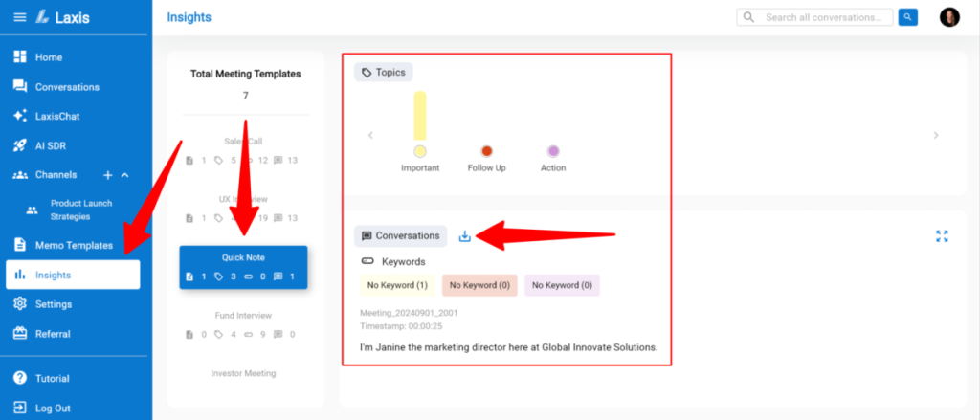The height and width of the screenshot is (420, 980).
Task: Click the red Follow Up topic dot
Action: click(486, 151)
